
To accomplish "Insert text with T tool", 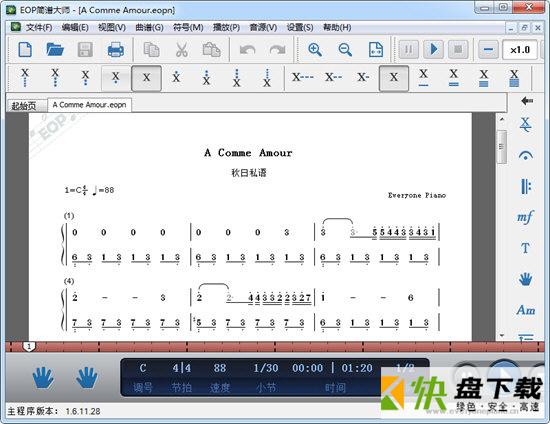I will [x=525, y=248].
